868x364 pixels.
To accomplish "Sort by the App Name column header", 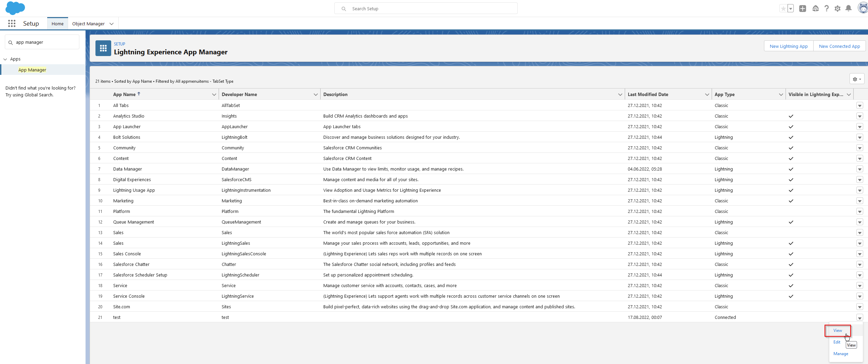I will tap(125, 94).
